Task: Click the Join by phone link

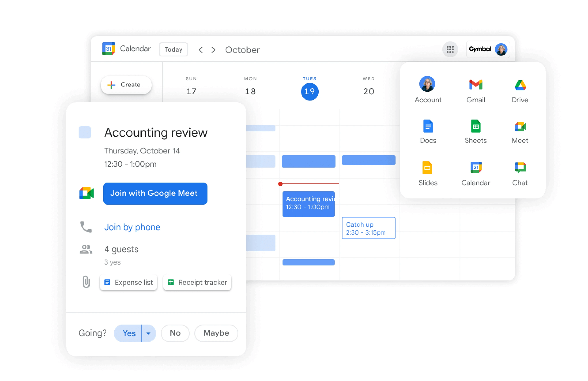Action: (132, 227)
